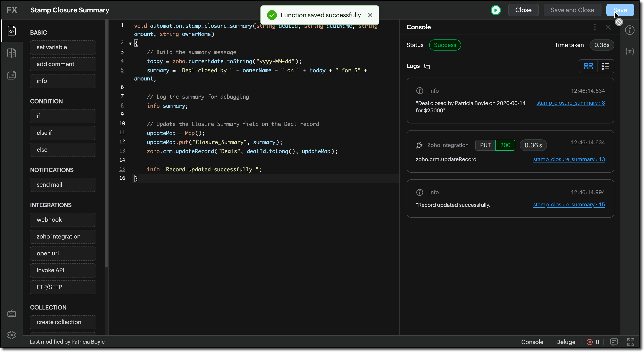Open log link stamp_closure_summary : 13
The width and height of the screenshot is (644, 352).
click(569, 159)
